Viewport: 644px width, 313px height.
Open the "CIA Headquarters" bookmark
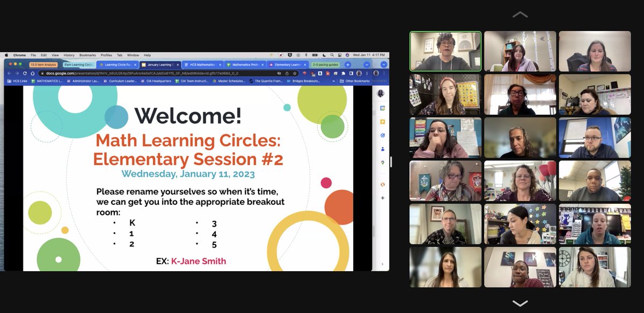coord(157,83)
